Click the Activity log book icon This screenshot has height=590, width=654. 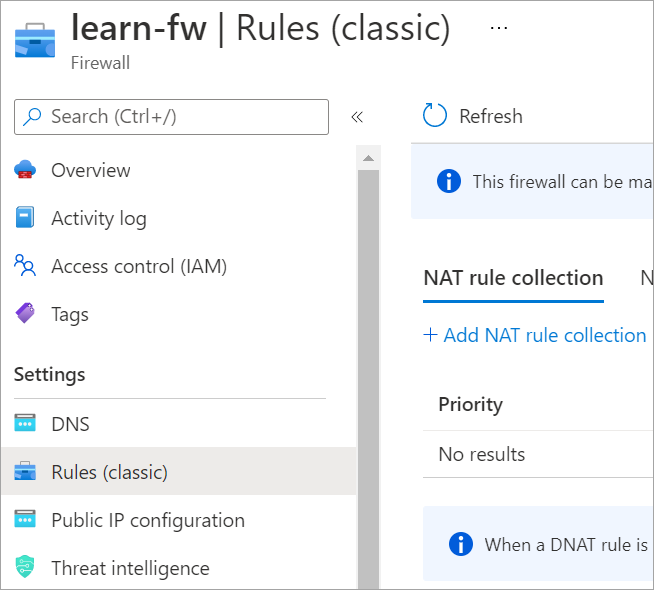(25, 217)
